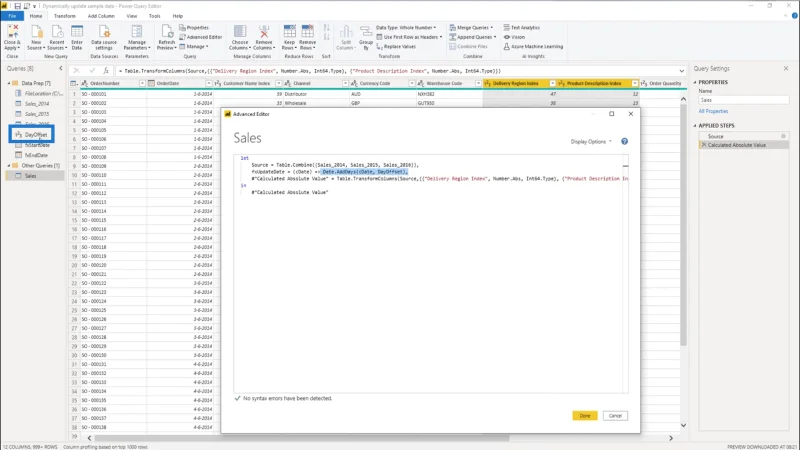The height and width of the screenshot is (450, 800).
Task: Open the Channel column filter dropdown
Action: (x=345, y=83)
